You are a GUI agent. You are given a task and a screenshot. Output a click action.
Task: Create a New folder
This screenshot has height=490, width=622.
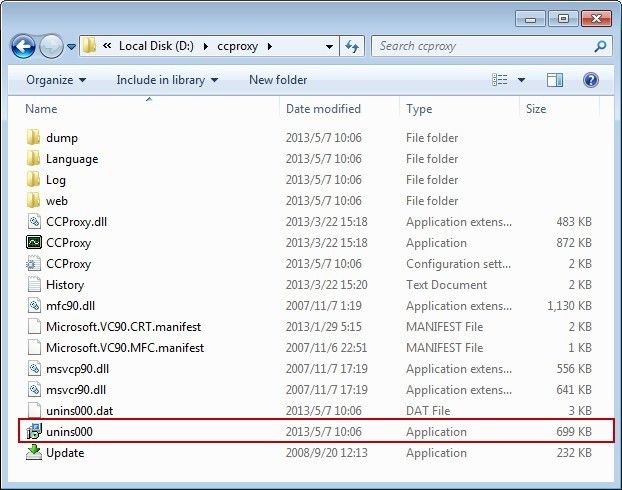pos(278,80)
